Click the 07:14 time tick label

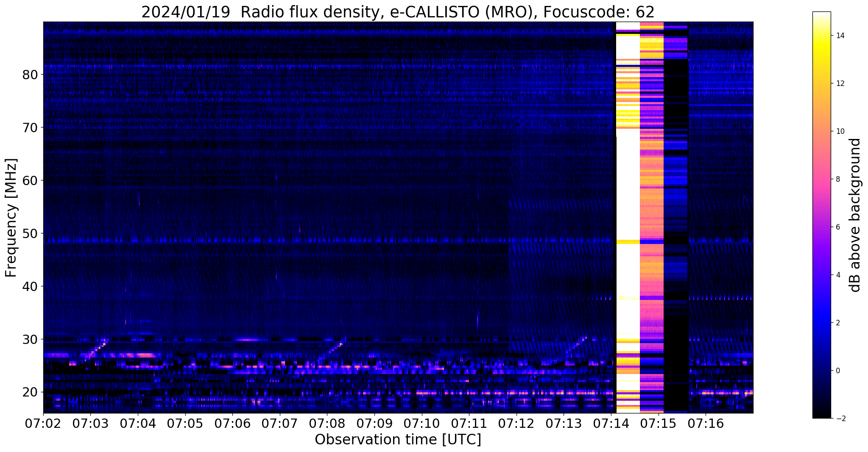point(611,423)
